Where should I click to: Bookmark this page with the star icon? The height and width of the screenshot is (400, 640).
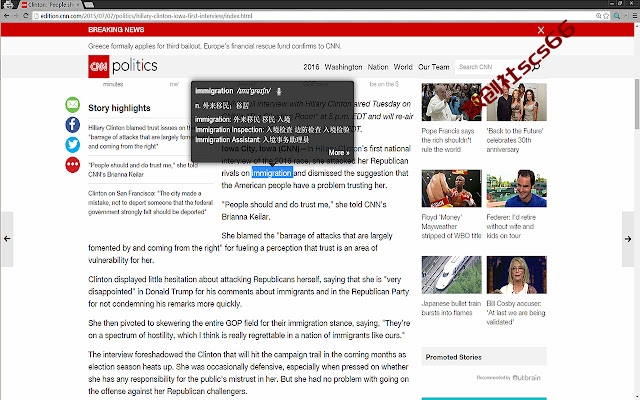606,16
